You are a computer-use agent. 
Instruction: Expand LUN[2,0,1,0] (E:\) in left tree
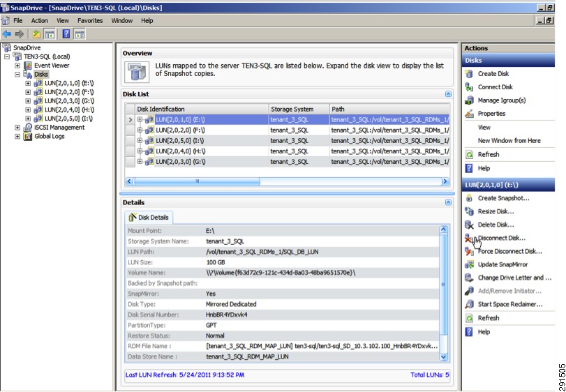click(x=28, y=83)
